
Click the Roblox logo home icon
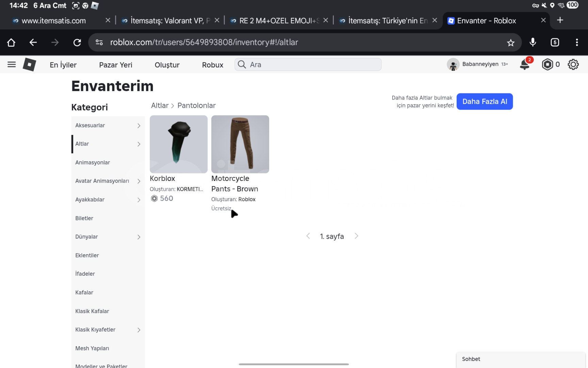click(x=29, y=64)
